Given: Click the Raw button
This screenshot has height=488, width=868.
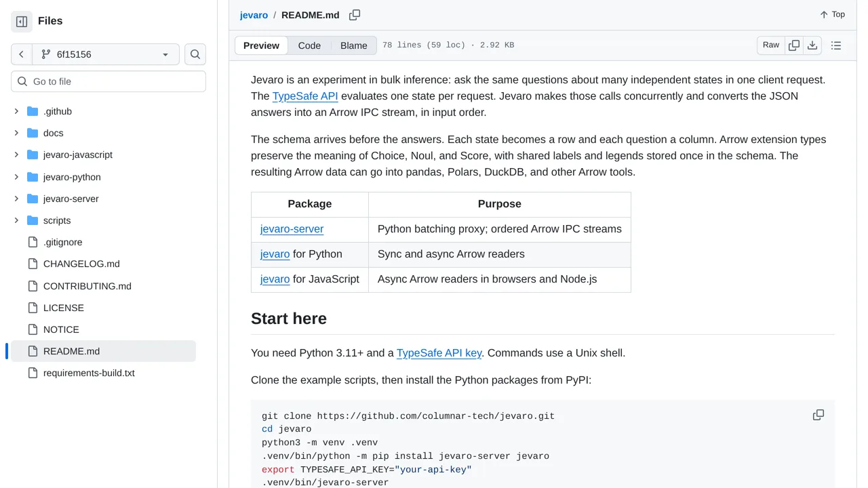Looking at the screenshot, I should (x=771, y=45).
